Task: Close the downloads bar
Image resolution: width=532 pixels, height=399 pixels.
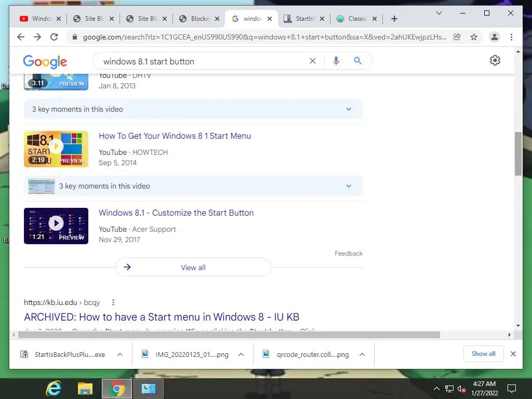Action: pos(513,354)
